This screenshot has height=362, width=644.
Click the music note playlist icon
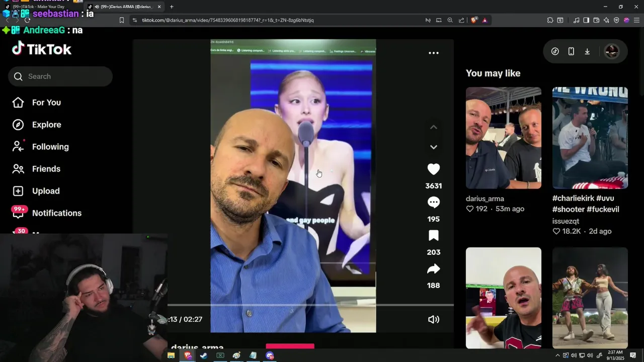click(576, 20)
